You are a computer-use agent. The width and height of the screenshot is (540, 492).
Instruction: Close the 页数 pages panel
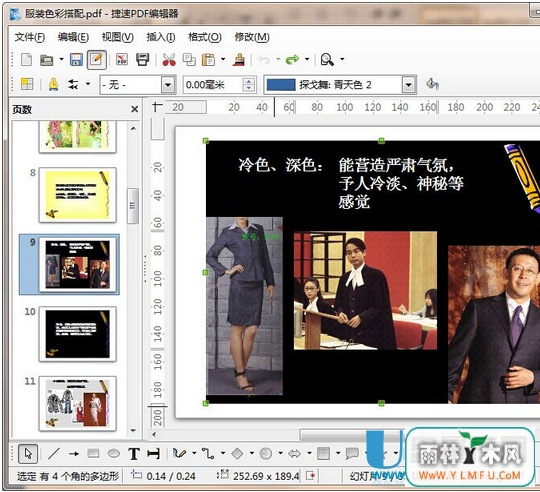click(135, 109)
